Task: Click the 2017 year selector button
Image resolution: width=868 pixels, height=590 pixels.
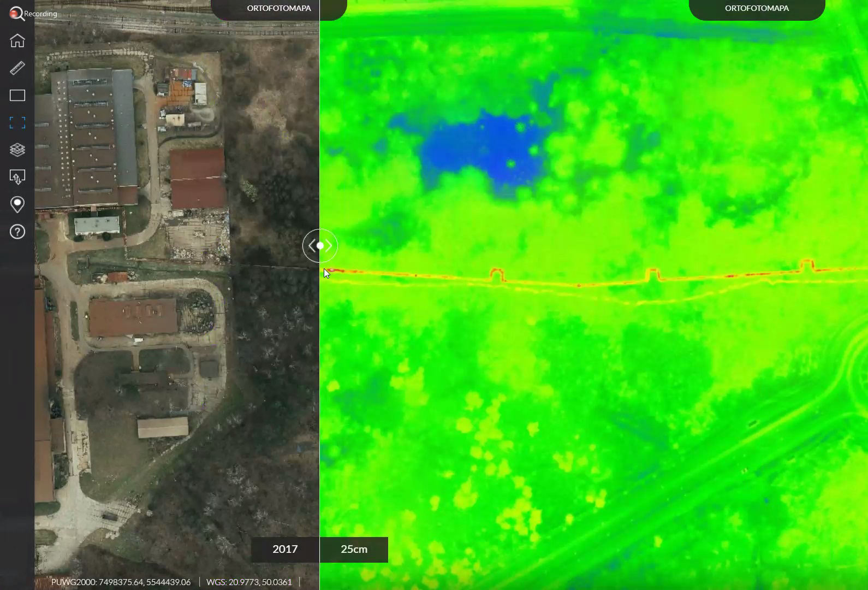Action: [x=285, y=550]
